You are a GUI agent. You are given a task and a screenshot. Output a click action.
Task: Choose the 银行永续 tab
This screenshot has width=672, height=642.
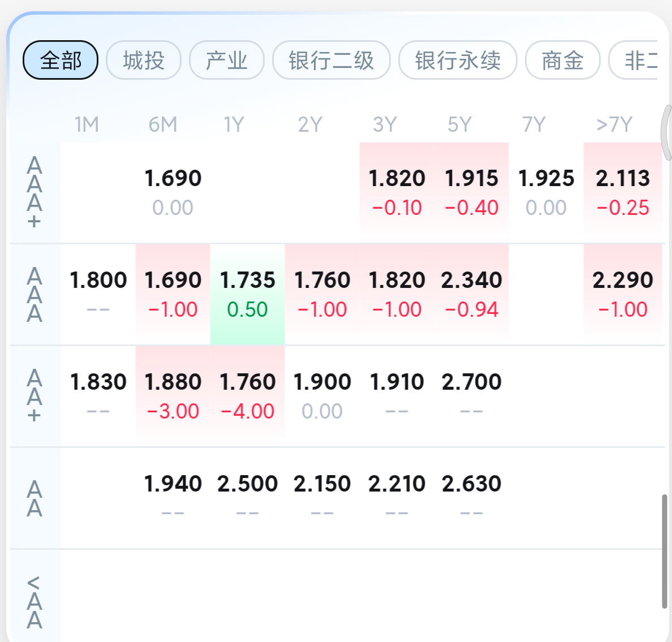click(458, 60)
